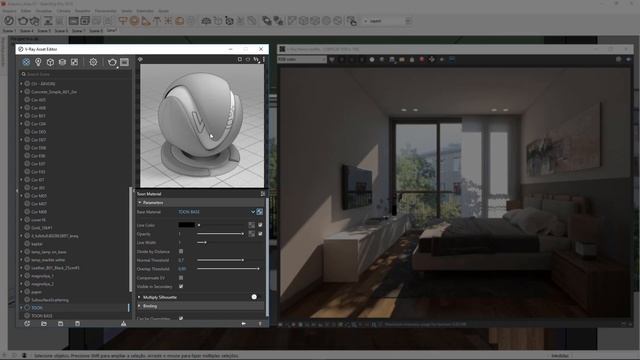Open the Line Color texture slot
The width and height of the screenshot is (640, 360).
(x=251, y=225)
